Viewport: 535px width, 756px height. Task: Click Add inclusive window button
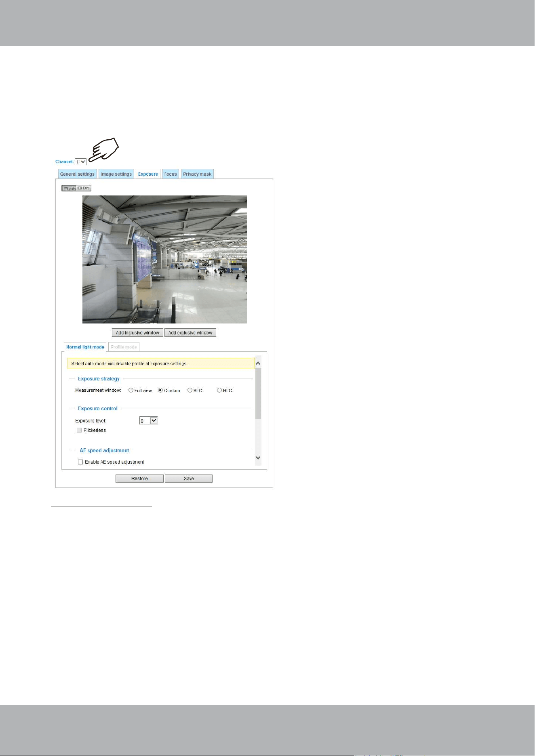pos(137,333)
